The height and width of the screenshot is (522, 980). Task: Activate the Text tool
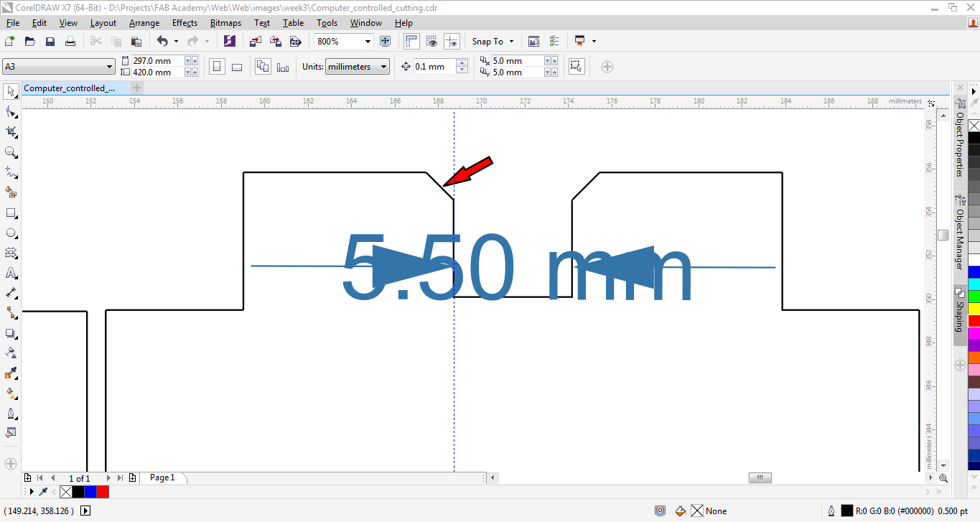coord(11,274)
